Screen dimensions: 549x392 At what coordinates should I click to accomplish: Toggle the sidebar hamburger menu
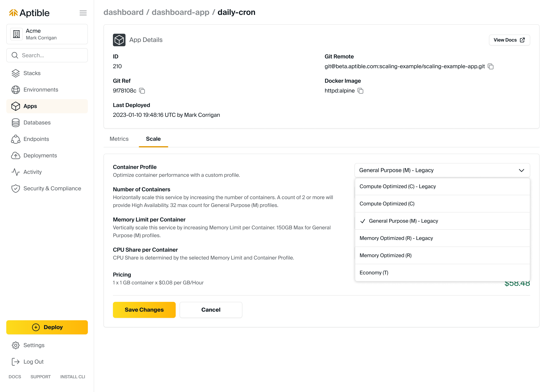[83, 13]
